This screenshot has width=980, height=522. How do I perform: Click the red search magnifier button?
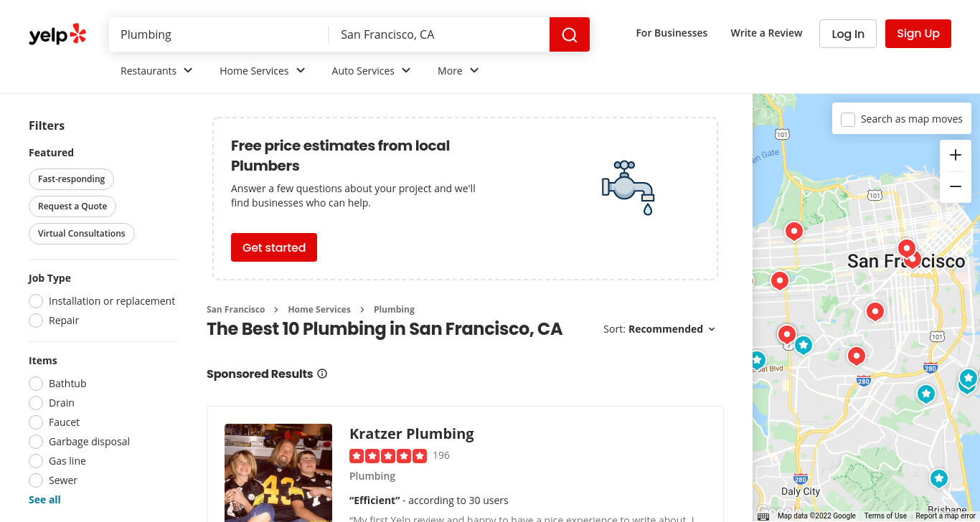pyautogui.click(x=570, y=34)
